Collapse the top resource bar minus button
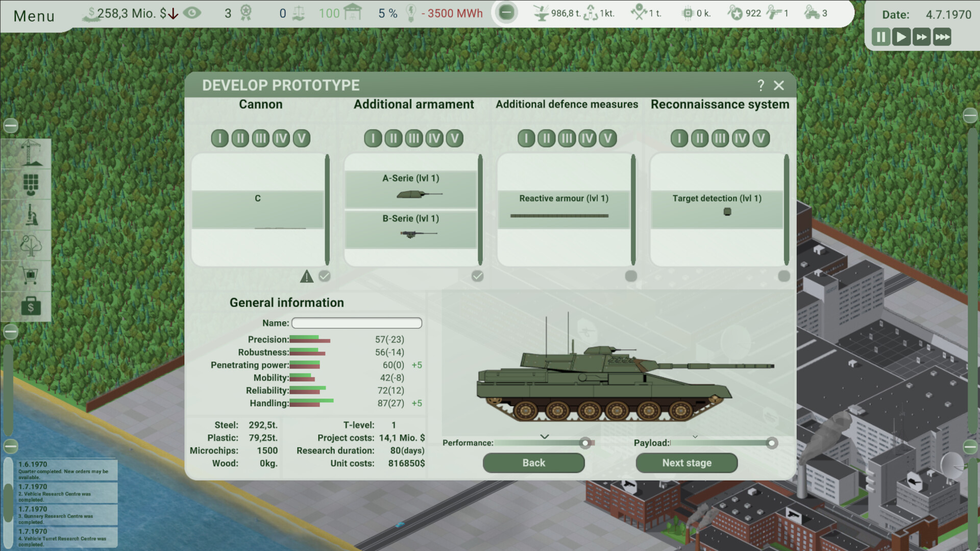This screenshot has height=551, width=980. [x=506, y=13]
